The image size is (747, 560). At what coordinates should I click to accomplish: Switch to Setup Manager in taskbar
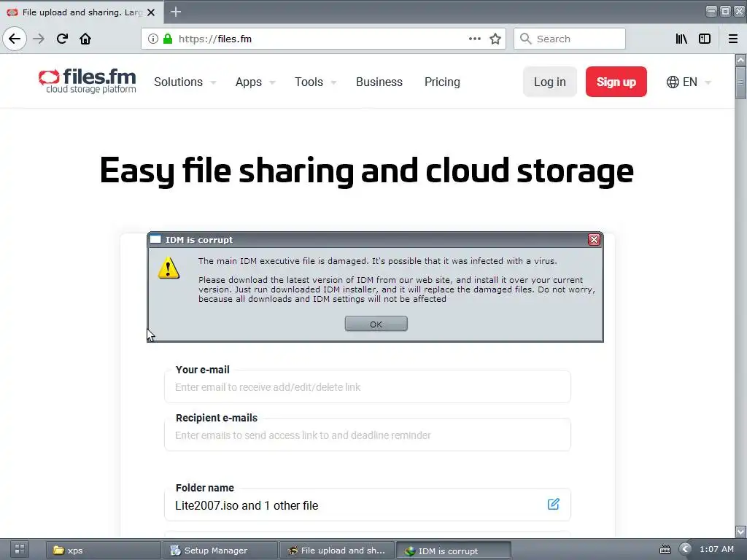click(220, 550)
